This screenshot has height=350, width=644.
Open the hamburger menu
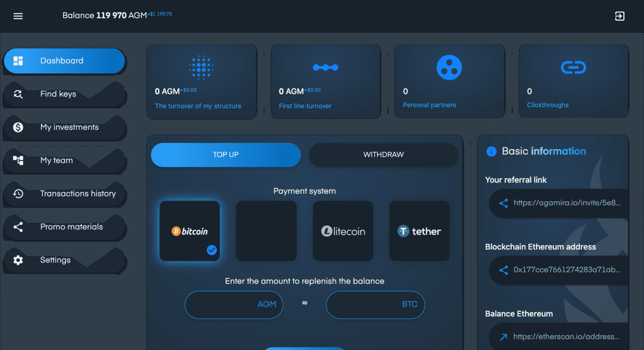pos(18,16)
